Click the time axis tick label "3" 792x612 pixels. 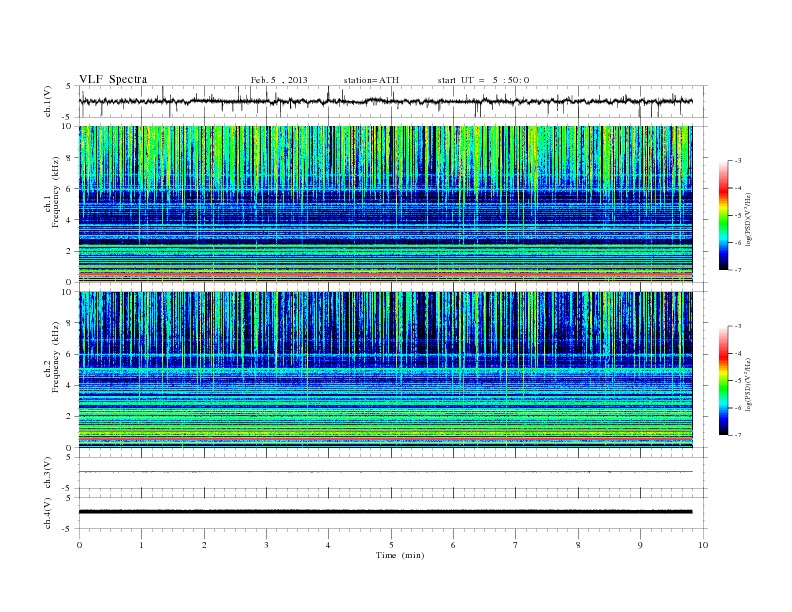[266, 545]
